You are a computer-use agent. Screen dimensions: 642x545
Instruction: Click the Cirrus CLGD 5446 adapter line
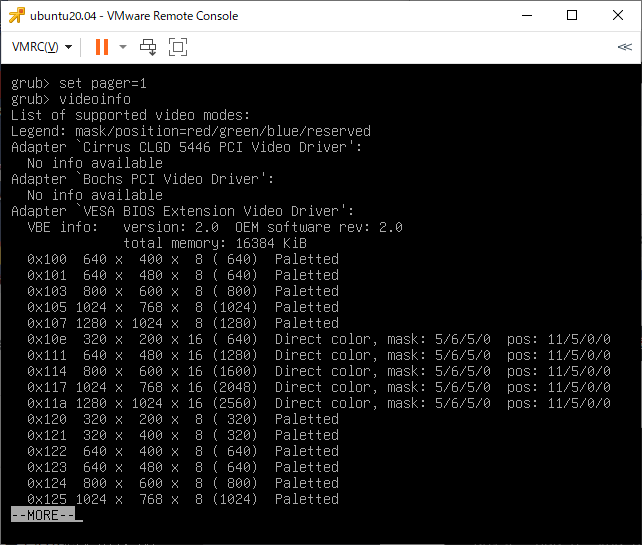(187, 147)
